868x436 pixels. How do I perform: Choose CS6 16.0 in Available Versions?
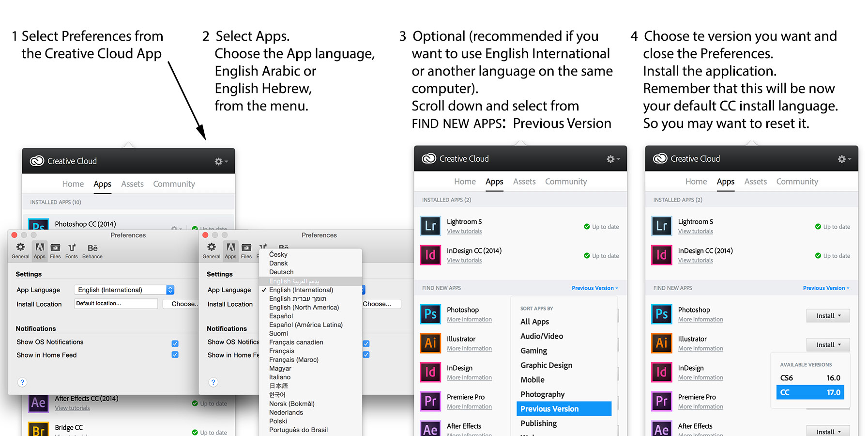(810, 378)
